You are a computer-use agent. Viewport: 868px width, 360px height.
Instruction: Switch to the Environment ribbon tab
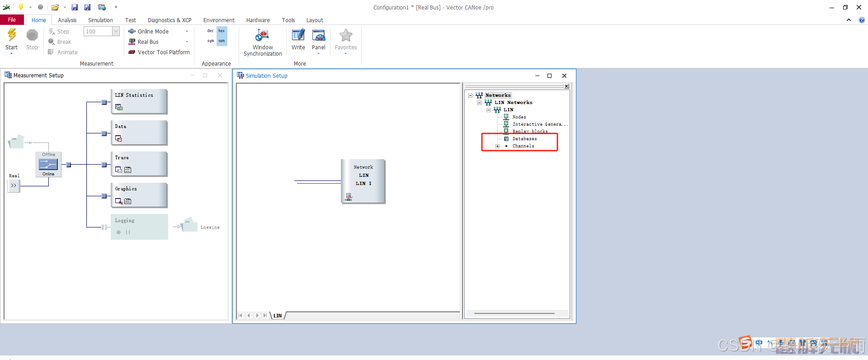tap(219, 20)
